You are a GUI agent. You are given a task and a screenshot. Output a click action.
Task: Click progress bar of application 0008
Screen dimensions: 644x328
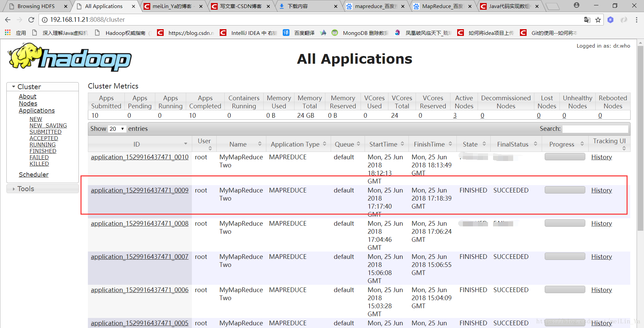565,223
